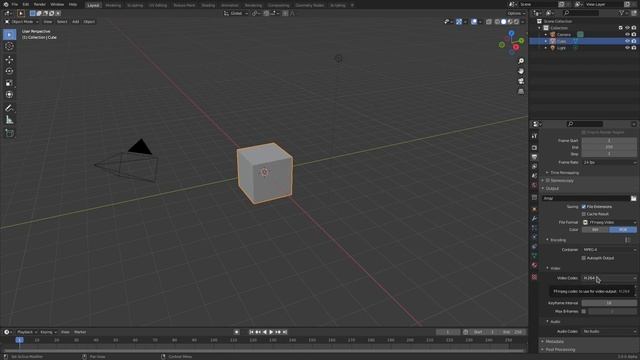Open the World properties tab icon
The width and height of the screenshot is (640, 360).
534,185
